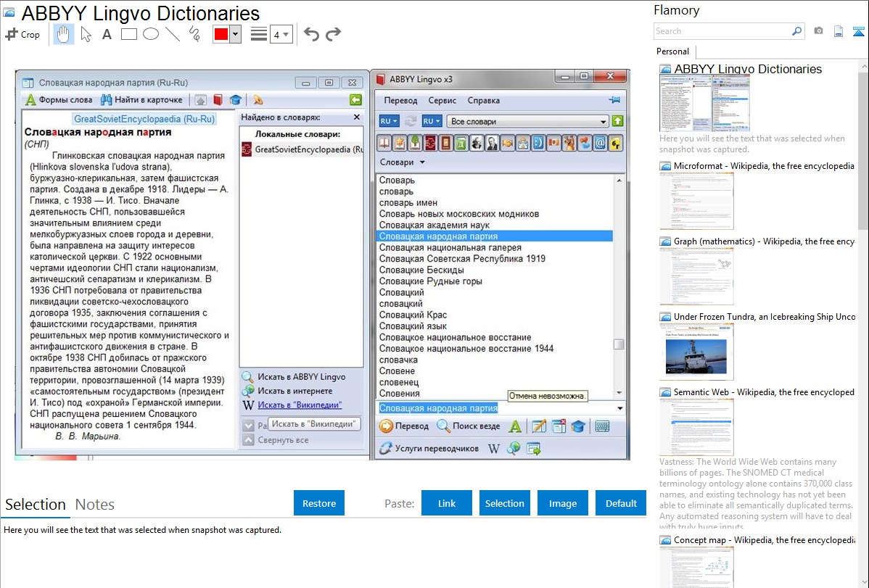Open dropdown arrow of Lingvo input field
The height and width of the screenshot is (588, 869).
click(619, 408)
